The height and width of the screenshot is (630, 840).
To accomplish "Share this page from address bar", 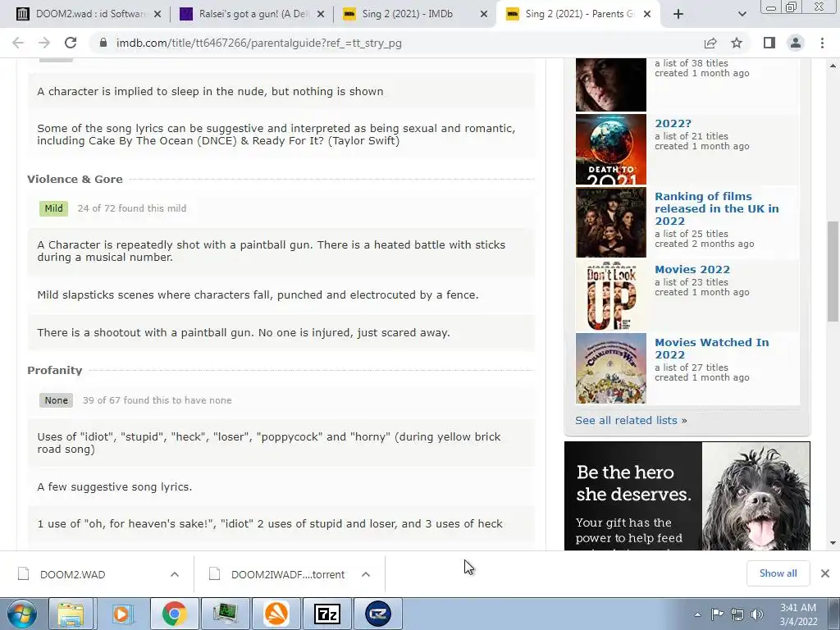I will [710, 43].
